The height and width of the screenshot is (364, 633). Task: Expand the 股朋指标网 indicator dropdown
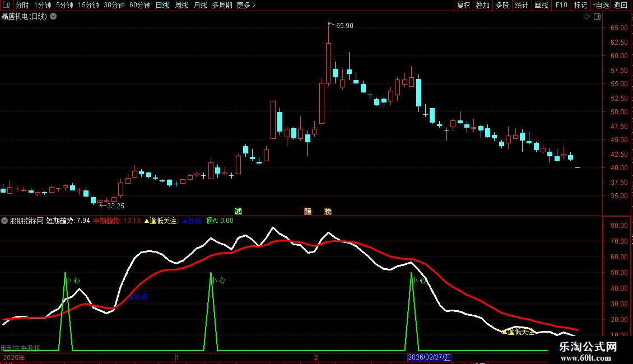coord(5,221)
